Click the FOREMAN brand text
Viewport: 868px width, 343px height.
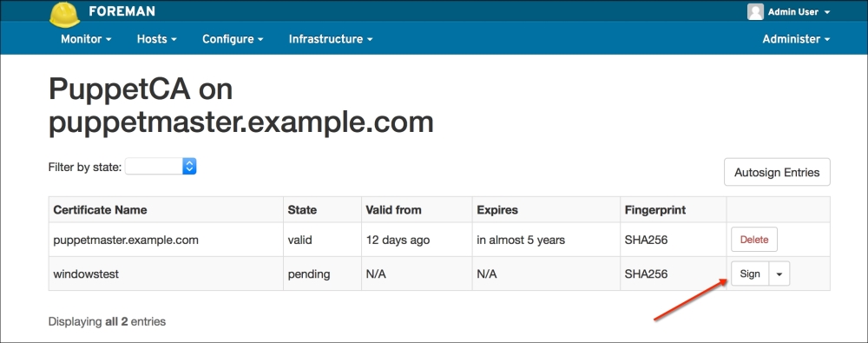pos(122,11)
